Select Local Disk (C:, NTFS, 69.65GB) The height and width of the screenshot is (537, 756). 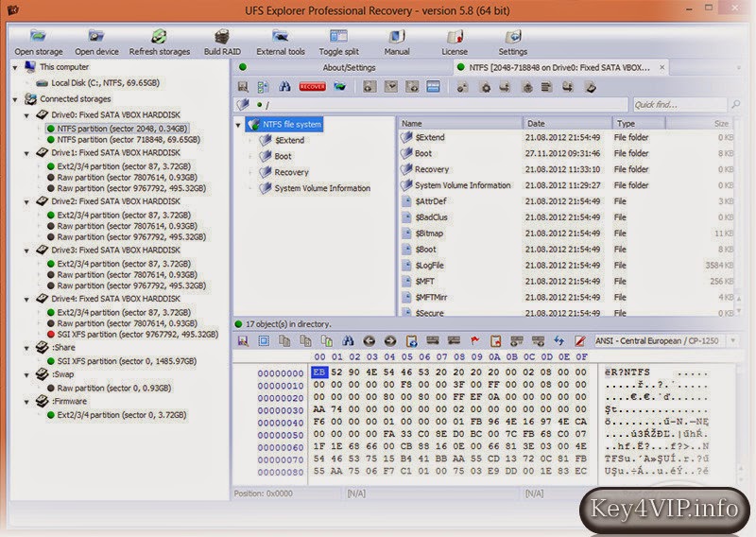(105, 83)
